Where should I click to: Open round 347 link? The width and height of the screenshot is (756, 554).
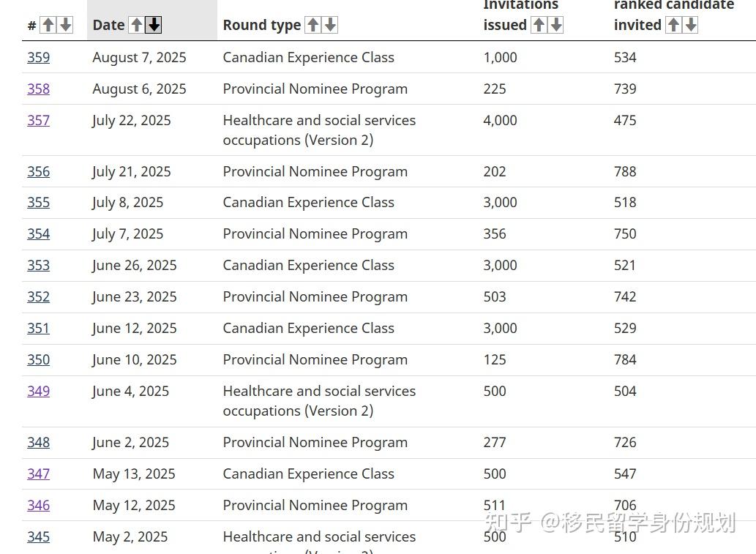click(x=38, y=473)
